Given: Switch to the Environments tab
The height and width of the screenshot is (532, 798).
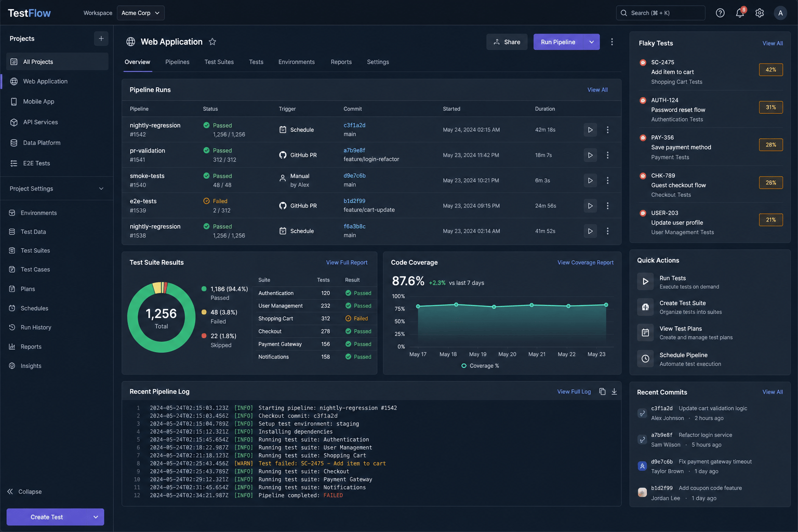Looking at the screenshot, I should pos(297,62).
